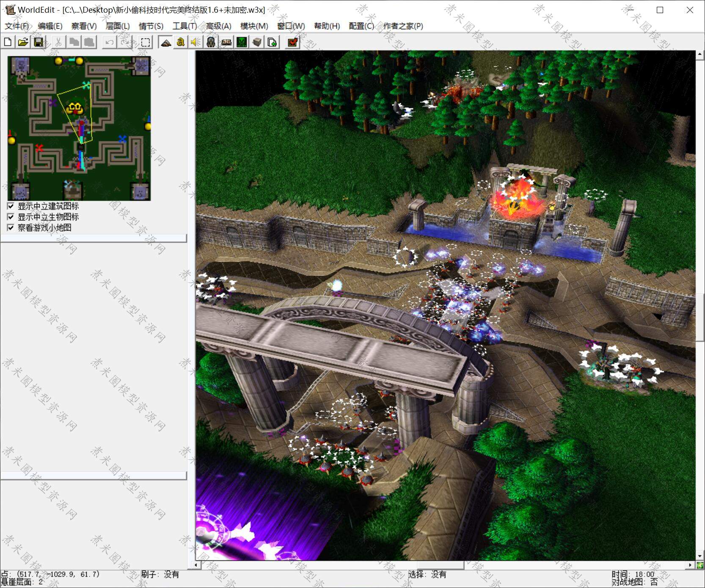
Task: Open the Sound Editor
Action: click(x=195, y=42)
